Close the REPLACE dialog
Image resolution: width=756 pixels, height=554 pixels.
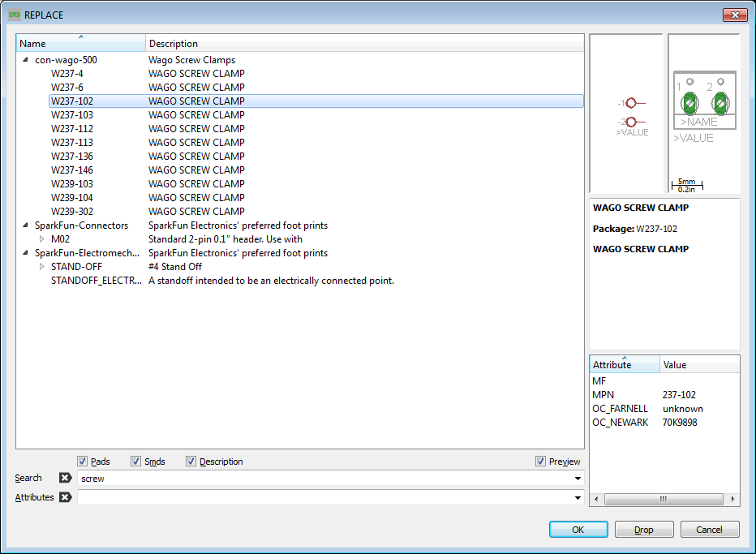[x=735, y=15]
